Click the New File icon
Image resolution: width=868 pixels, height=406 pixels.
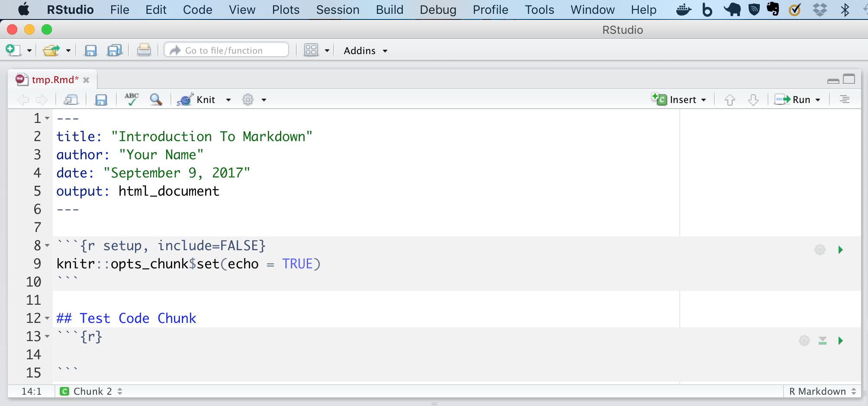point(13,50)
